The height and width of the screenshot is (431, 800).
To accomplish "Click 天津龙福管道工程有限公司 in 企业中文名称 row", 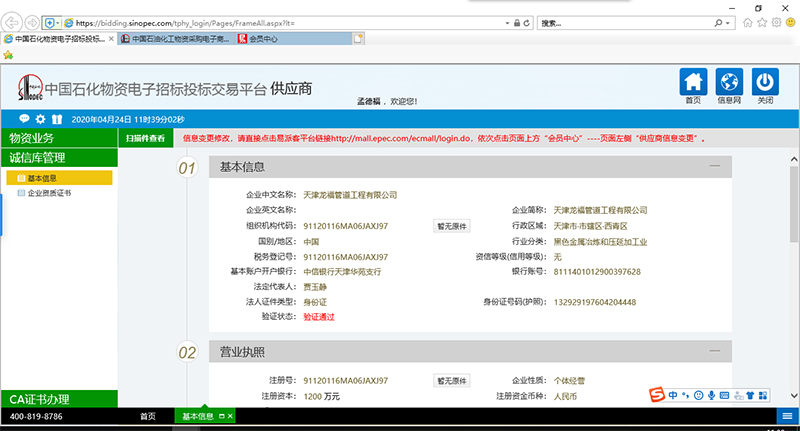I will [350, 195].
